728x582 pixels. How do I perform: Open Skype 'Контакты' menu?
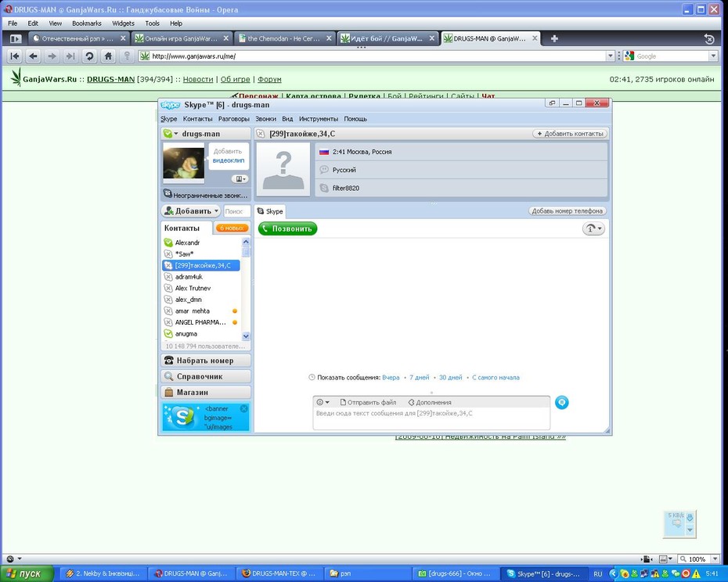point(197,119)
